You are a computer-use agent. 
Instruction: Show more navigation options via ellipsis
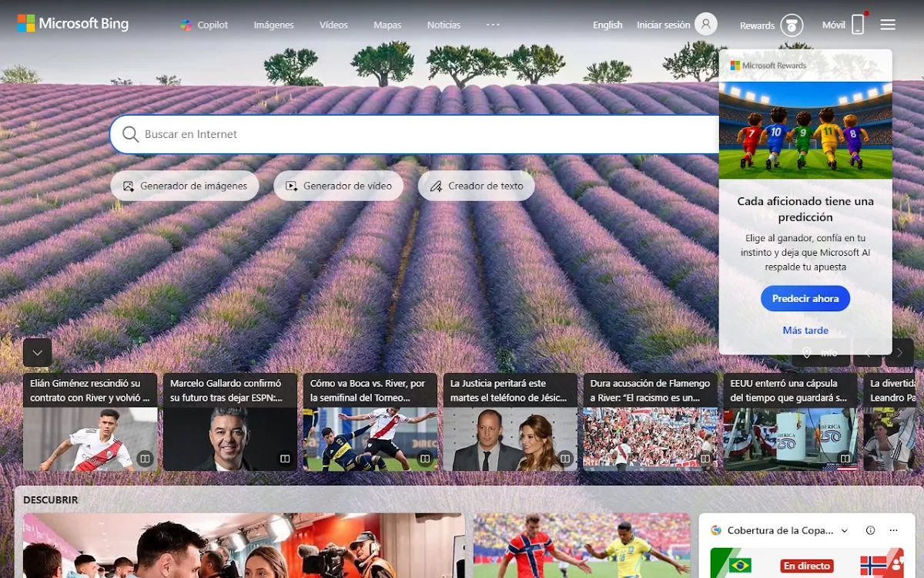coord(493,25)
